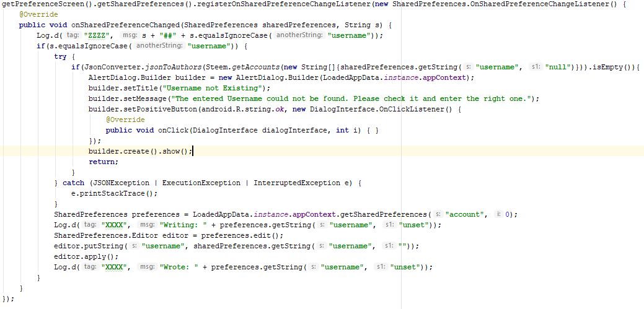
Task: Click e.printStackTrace() call
Action: coord(114,194)
